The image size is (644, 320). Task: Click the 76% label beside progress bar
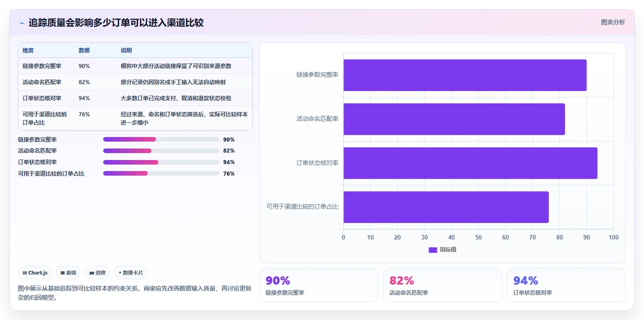[229, 174]
